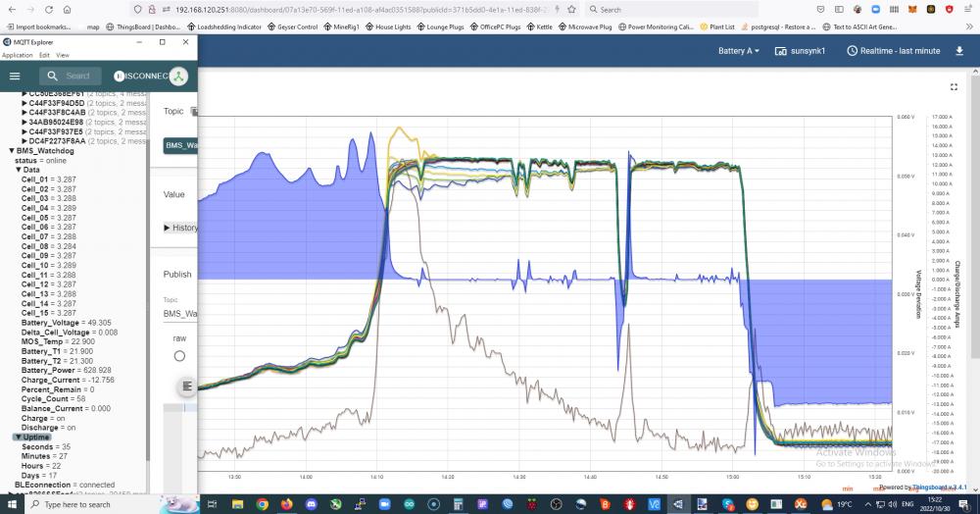Viewport: 980px width, 514px height.
Task: Select Delta_Cell_Voltage = 0.008 entry
Action: point(70,333)
